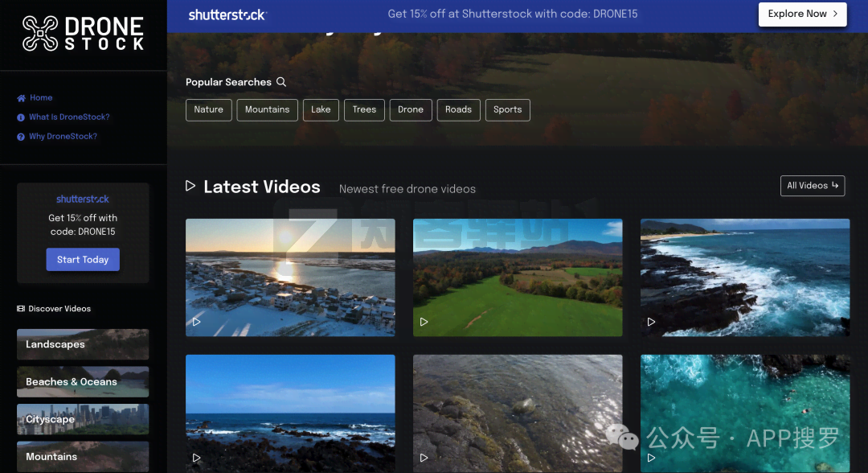Open the turquoise water aerial video thumbnail

(x=744, y=413)
